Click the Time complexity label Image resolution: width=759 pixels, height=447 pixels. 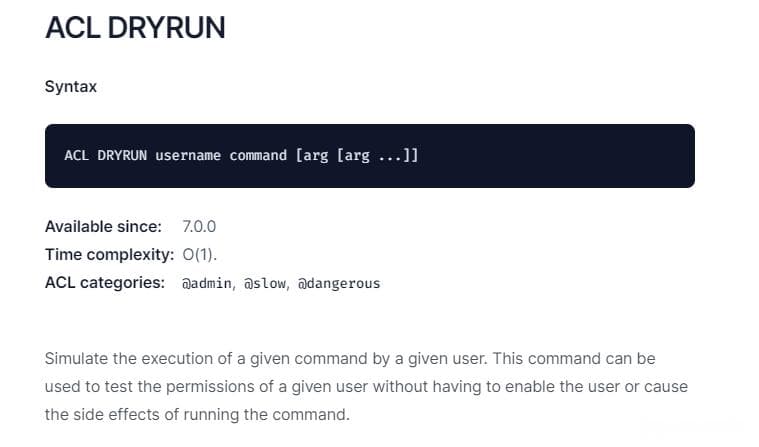109,255
